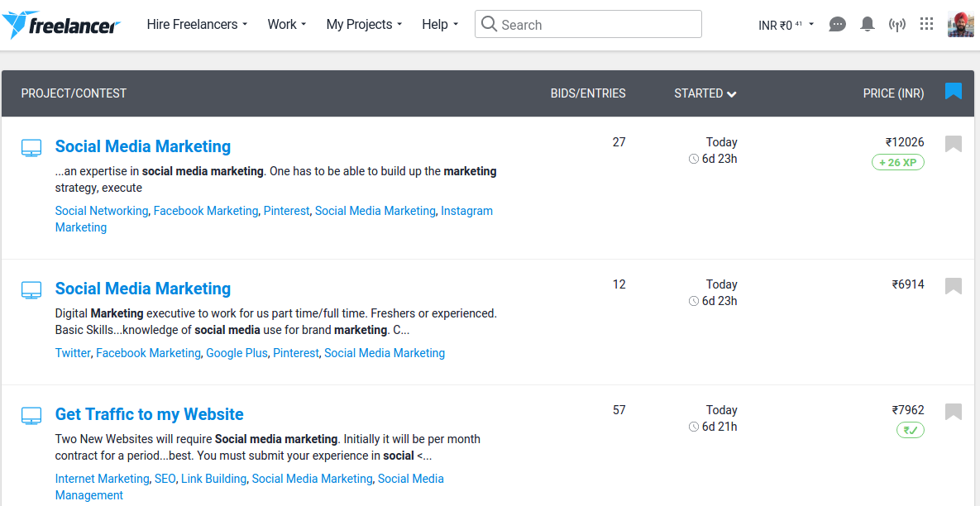
Task: Toggle the blue bookmark in the table header
Action: (953, 92)
